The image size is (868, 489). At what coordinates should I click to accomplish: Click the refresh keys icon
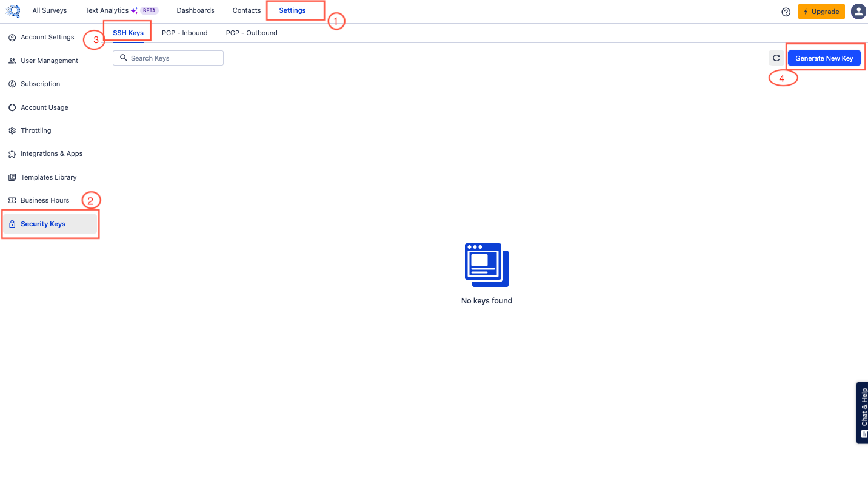click(x=776, y=58)
